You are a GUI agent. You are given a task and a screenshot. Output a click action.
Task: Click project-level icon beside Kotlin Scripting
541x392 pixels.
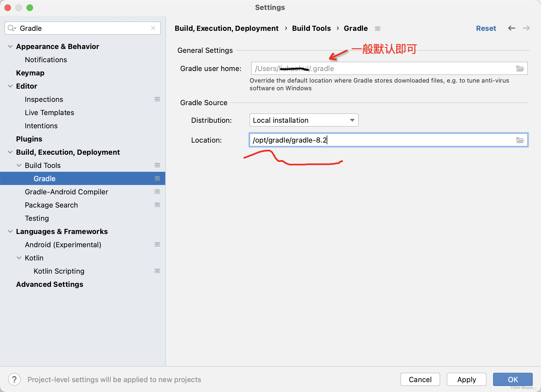[x=157, y=271]
